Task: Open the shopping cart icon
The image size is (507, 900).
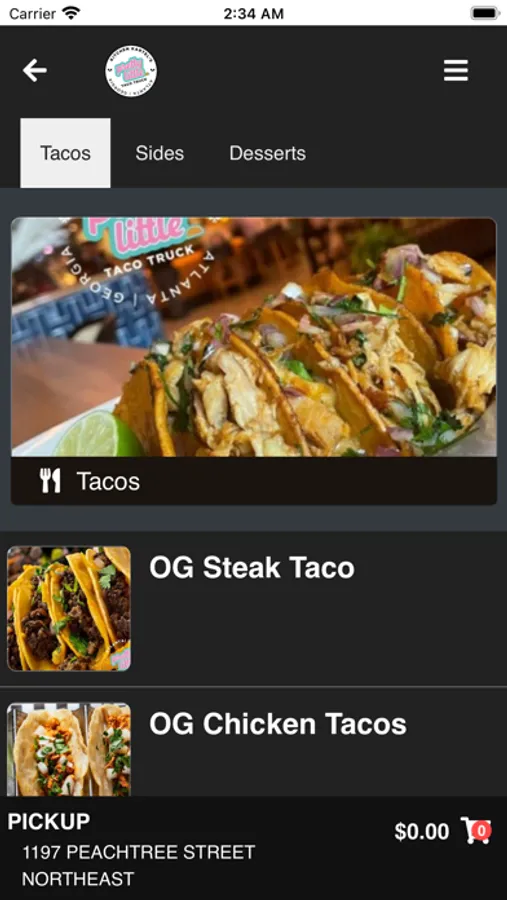Action: click(475, 831)
